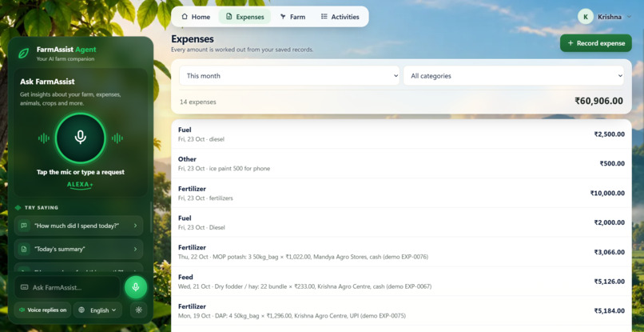
Task: Click the Expenses document icon
Action: click(229, 17)
